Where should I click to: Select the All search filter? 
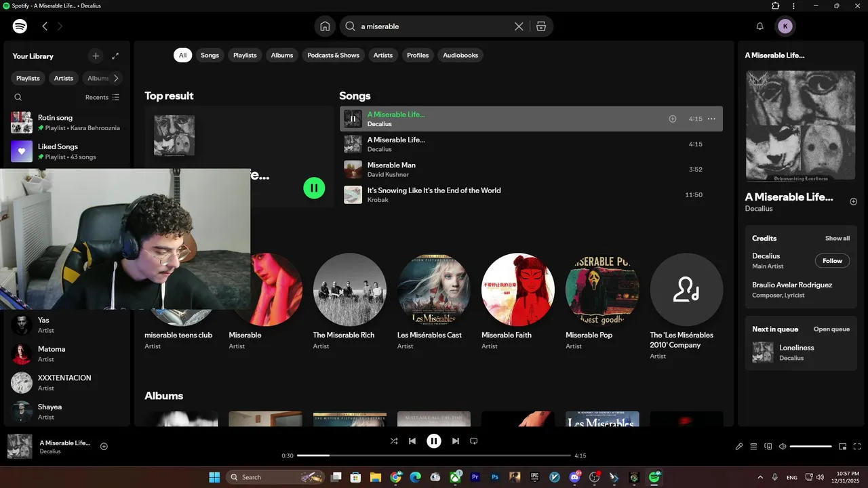pyautogui.click(x=182, y=56)
